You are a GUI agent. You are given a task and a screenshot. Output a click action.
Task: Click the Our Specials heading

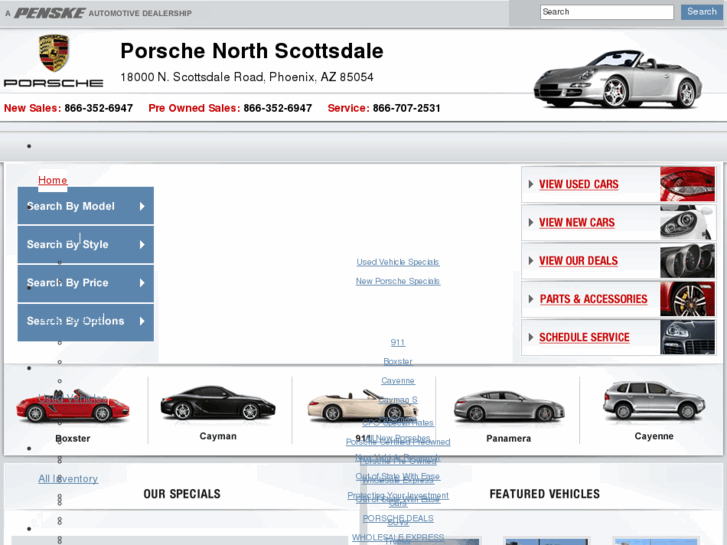[182, 494]
